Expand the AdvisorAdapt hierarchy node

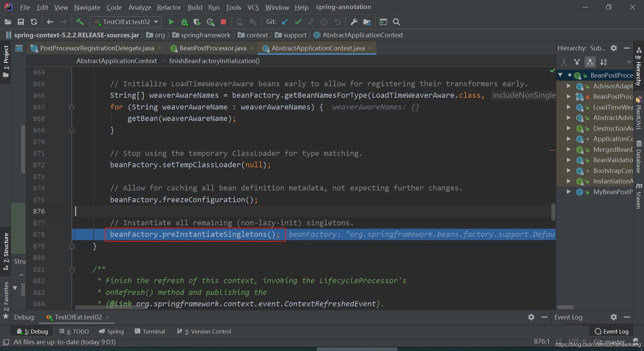click(x=569, y=86)
